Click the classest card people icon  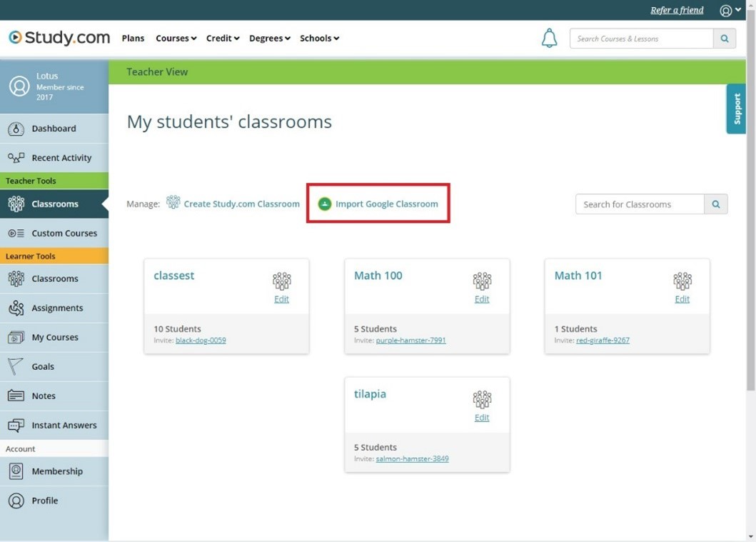pos(281,281)
